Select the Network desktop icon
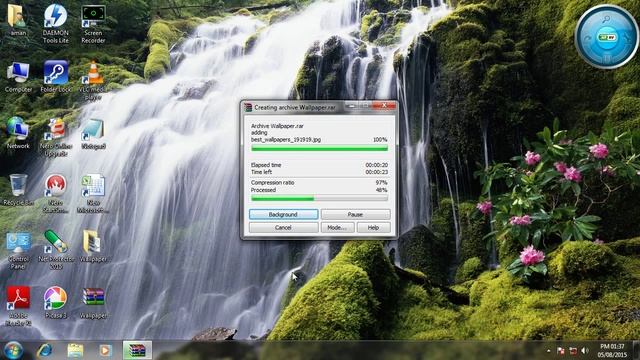The width and height of the screenshot is (640, 360). coord(18,133)
